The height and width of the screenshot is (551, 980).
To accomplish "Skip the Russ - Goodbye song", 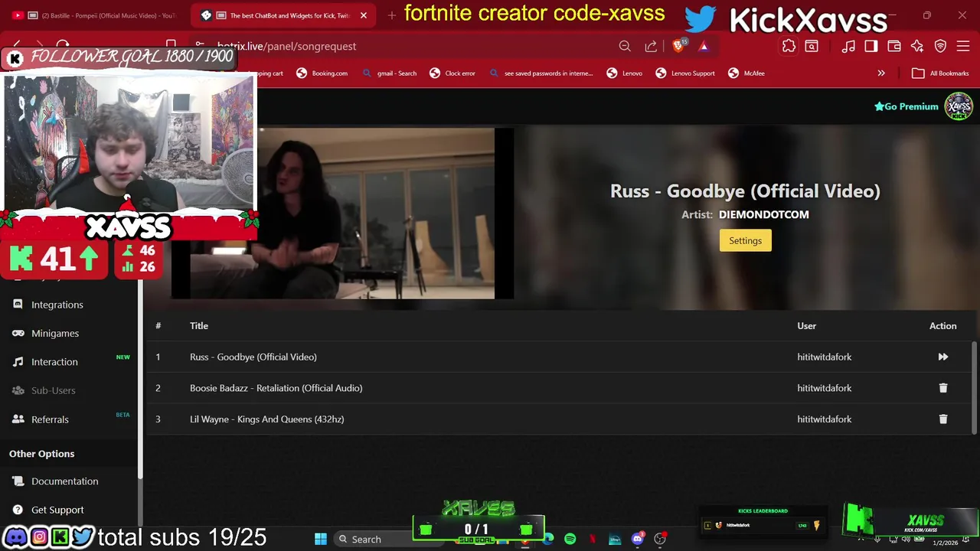I will click(x=942, y=357).
